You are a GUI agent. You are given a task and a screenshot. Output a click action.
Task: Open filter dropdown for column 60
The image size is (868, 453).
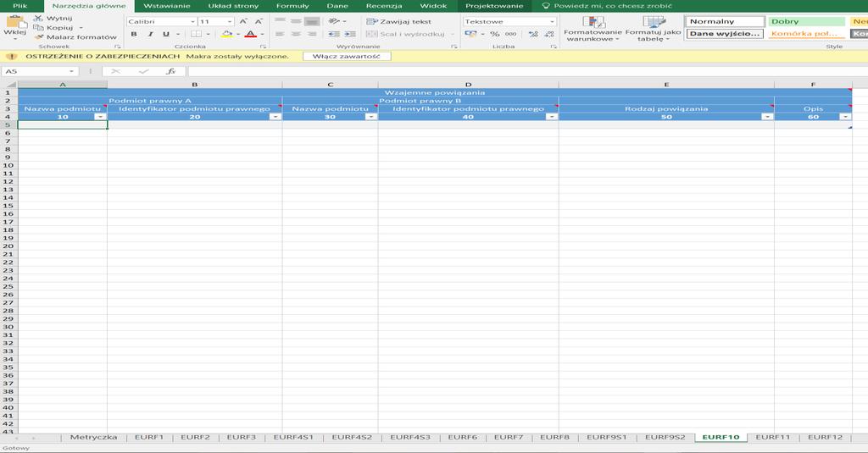pos(845,117)
